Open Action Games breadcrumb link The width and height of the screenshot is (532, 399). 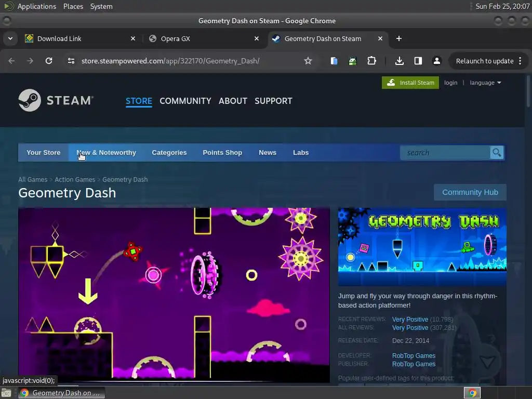tap(75, 179)
